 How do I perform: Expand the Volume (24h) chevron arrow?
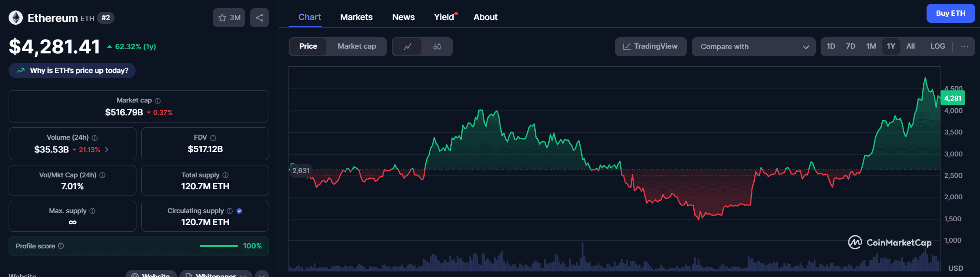pos(107,150)
